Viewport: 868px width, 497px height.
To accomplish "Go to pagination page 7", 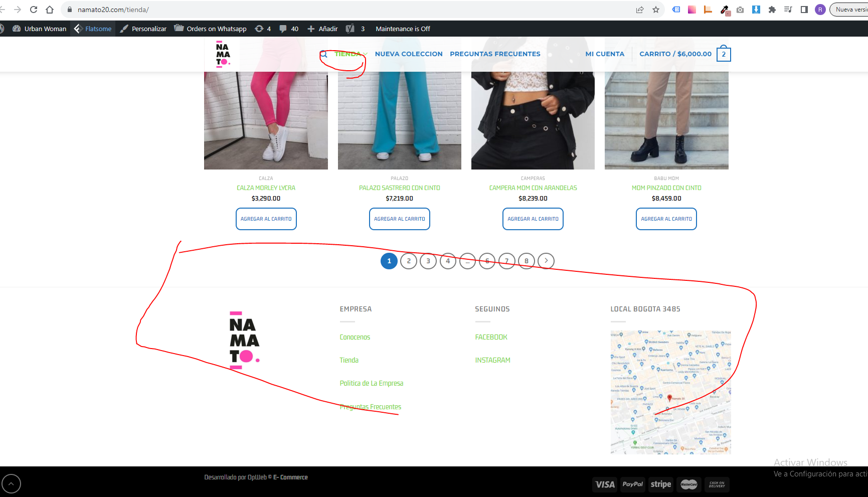I will pyautogui.click(x=507, y=261).
